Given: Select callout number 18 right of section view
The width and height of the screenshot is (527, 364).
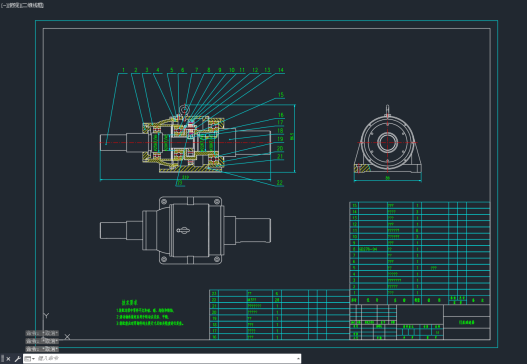Looking at the screenshot, I should coord(280,130).
